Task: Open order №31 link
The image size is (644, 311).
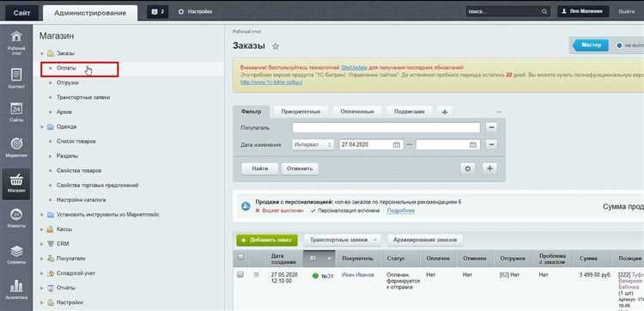Action: coord(327,276)
